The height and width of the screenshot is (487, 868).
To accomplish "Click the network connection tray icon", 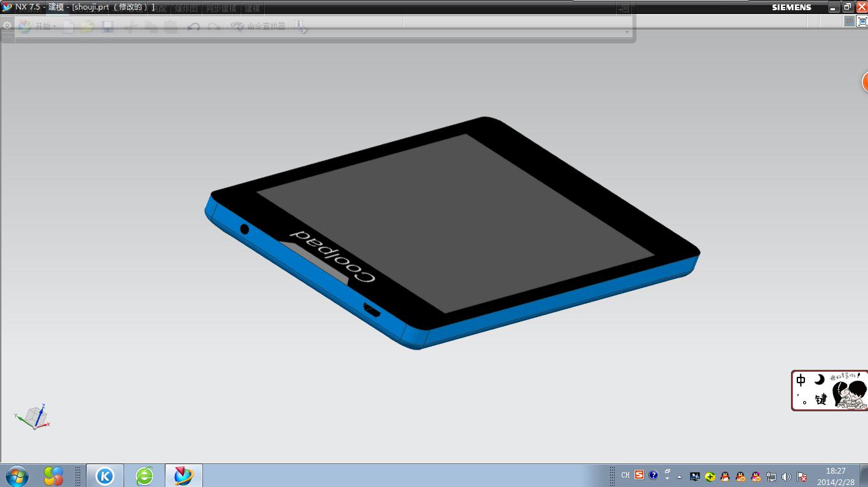I will [771, 476].
